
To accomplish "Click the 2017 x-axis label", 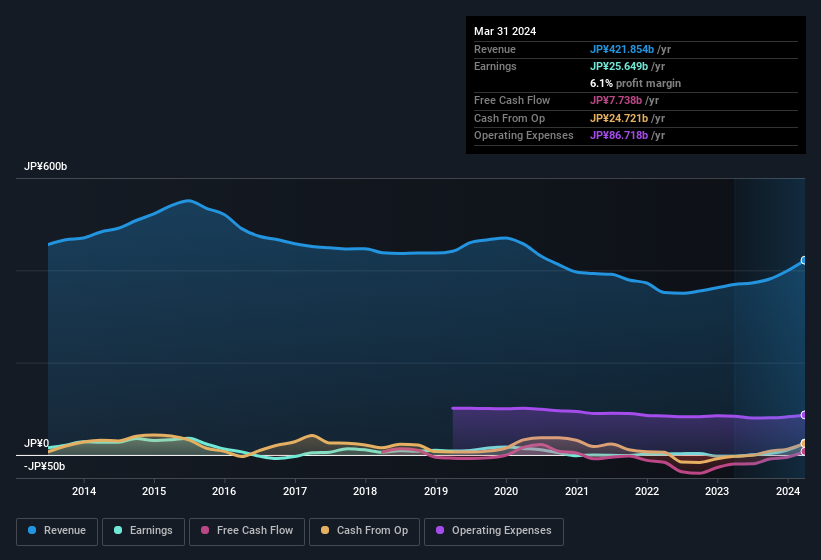I will coord(295,491).
